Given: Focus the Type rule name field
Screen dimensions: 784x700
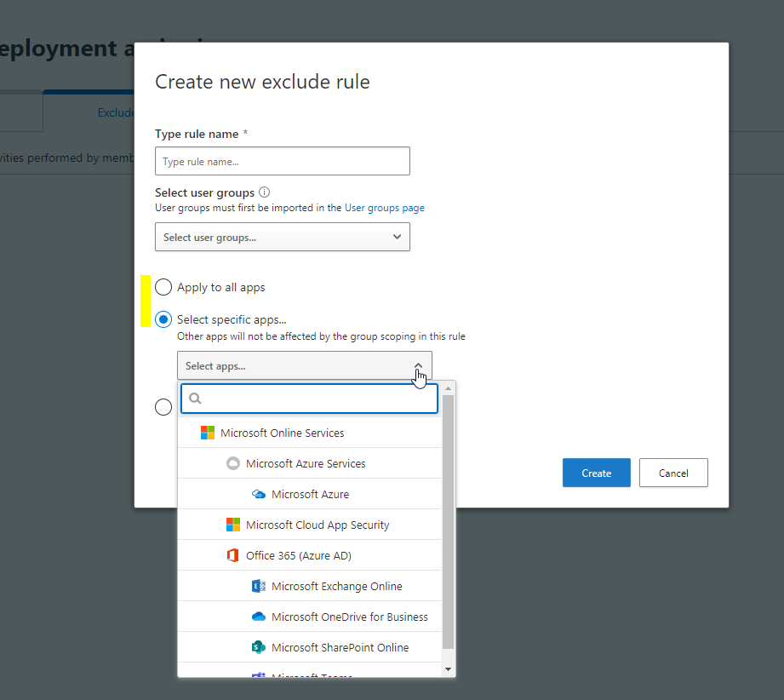Looking at the screenshot, I should (283, 161).
